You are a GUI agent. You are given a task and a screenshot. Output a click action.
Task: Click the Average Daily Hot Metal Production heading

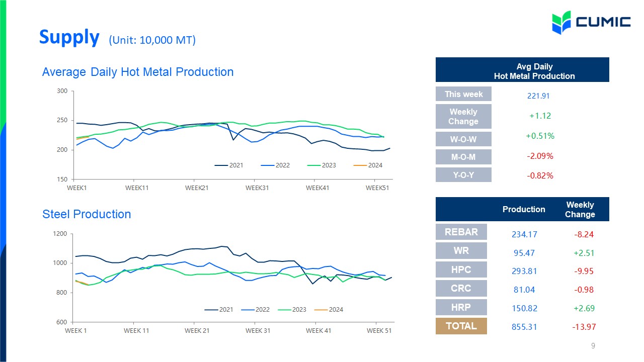138,72
